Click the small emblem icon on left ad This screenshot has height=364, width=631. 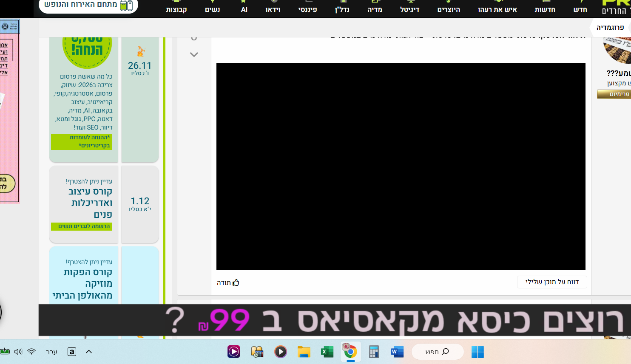5,26
